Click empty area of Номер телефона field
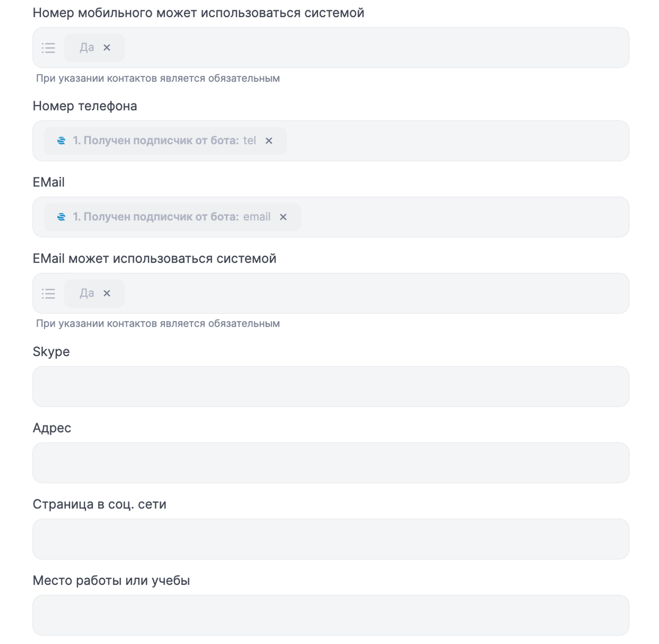 [x=453, y=141]
